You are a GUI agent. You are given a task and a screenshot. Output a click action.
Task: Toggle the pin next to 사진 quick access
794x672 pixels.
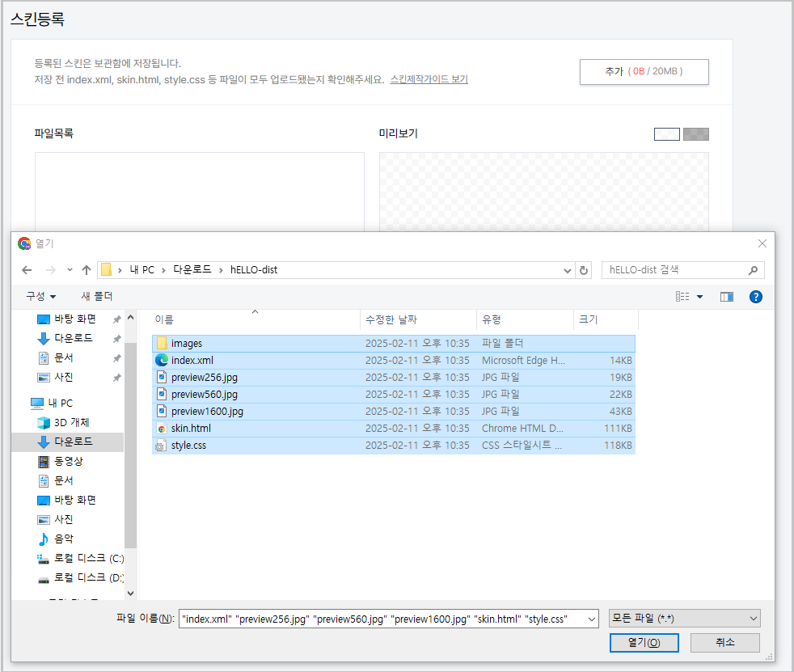(x=118, y=377)
